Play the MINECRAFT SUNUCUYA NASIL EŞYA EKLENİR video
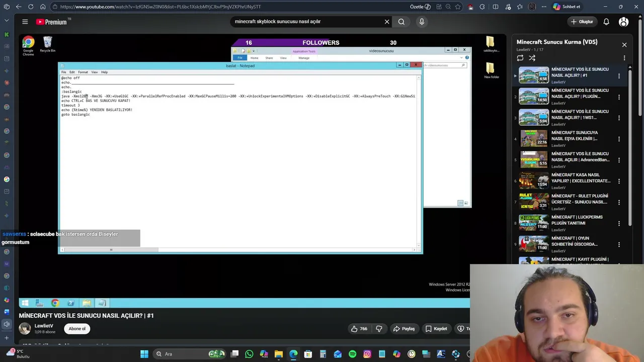644x362 pixels. click(x=534, y=138)
